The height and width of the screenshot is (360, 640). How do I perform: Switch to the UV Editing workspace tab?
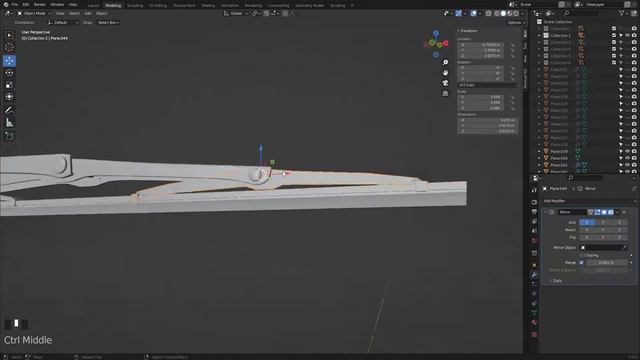(158, 6)
